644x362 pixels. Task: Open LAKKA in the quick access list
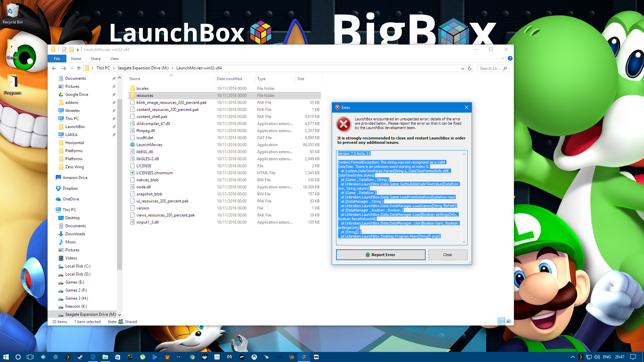click(71, 135)
